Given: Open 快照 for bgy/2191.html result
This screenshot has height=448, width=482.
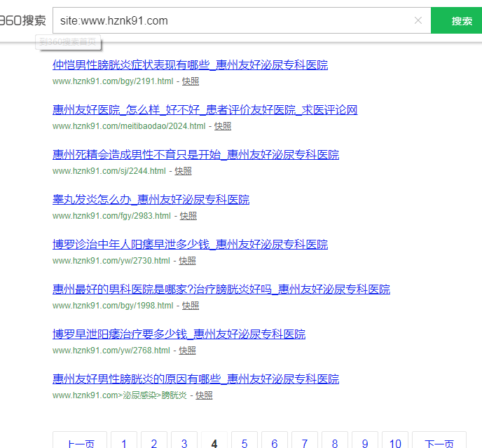Looking at the screenshot, I should click(x=191, y=81).
